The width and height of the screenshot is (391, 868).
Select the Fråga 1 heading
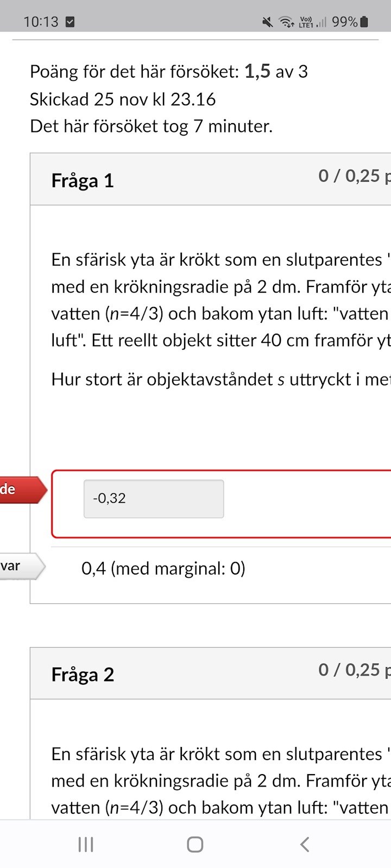83,181
